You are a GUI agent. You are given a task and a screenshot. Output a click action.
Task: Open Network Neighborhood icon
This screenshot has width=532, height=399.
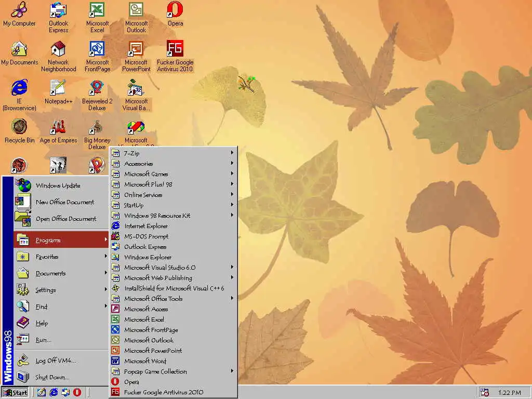click(58, 57)
